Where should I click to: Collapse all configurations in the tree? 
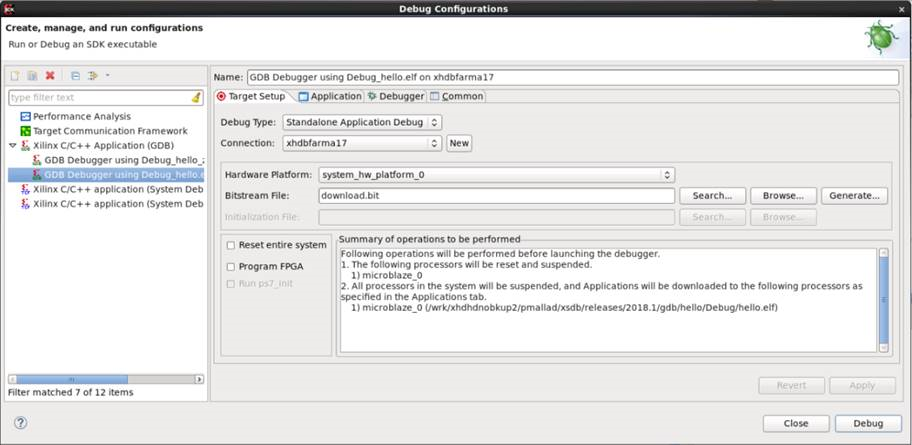pos(75,76)
